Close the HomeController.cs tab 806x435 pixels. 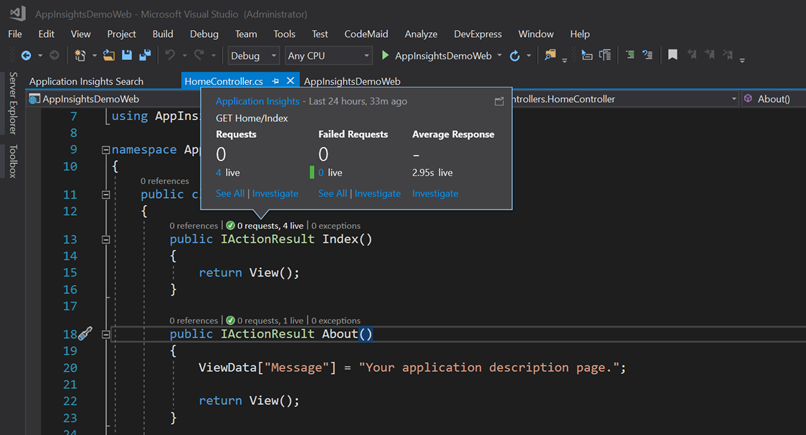pos(290,81)
